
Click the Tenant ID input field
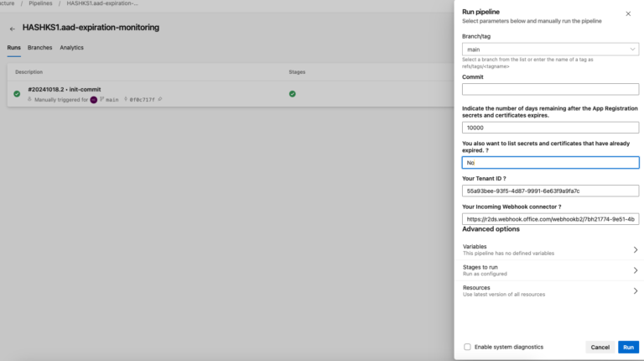tap(550, 191)
